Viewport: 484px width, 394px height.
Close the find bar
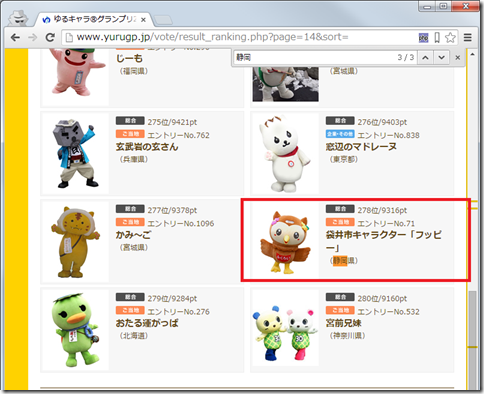click(x=458, y=58)
